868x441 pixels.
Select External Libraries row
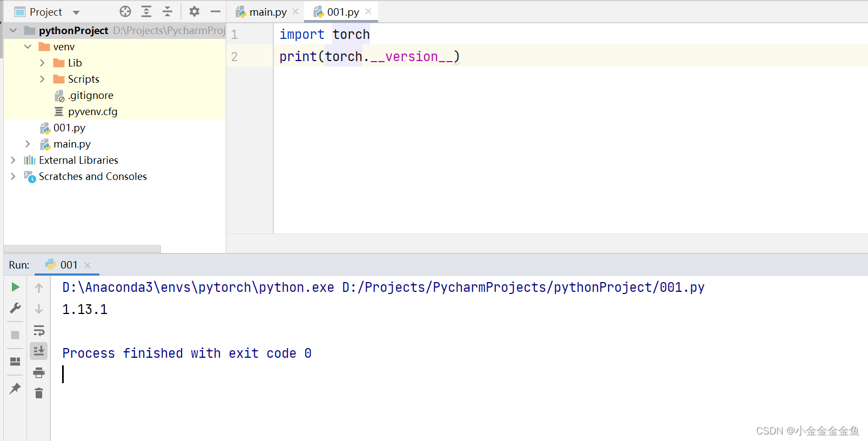[x=115, y=161]
